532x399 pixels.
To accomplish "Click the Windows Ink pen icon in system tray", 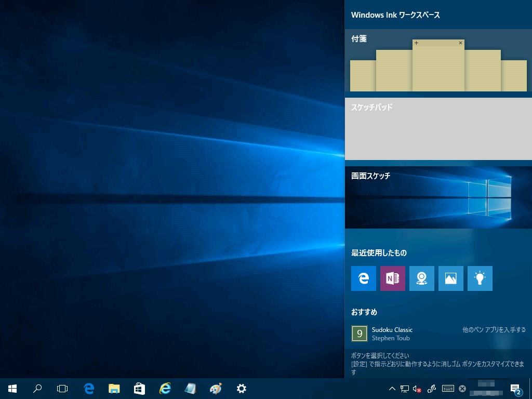I will click(x=431, y=389).
